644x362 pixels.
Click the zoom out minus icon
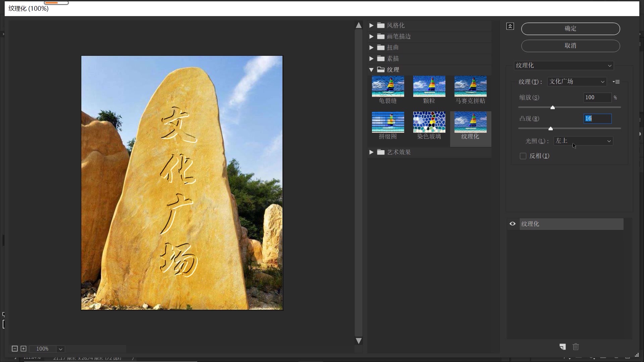tap(15, 349)
